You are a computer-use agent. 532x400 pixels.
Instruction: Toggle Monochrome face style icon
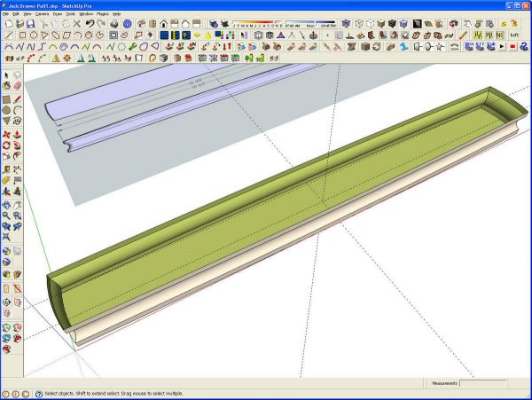pos(403,24)
